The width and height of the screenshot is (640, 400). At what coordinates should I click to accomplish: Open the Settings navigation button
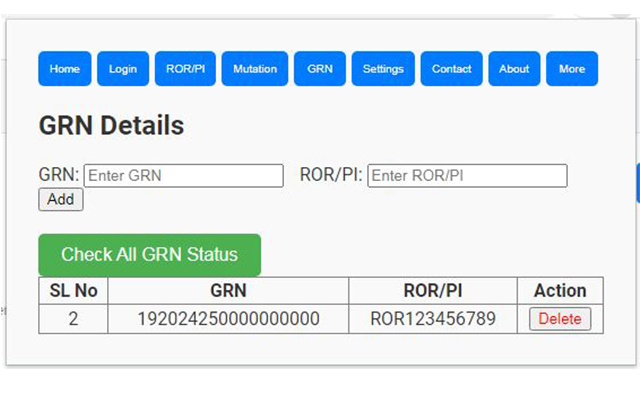tap(383, 69)
